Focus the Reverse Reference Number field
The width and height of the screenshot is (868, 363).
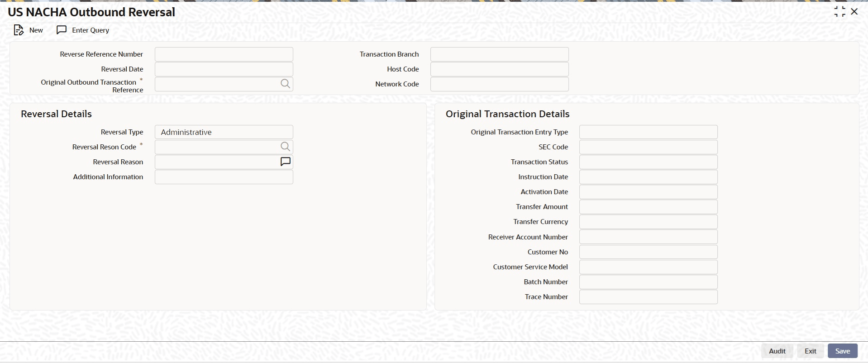click(224, 54)
